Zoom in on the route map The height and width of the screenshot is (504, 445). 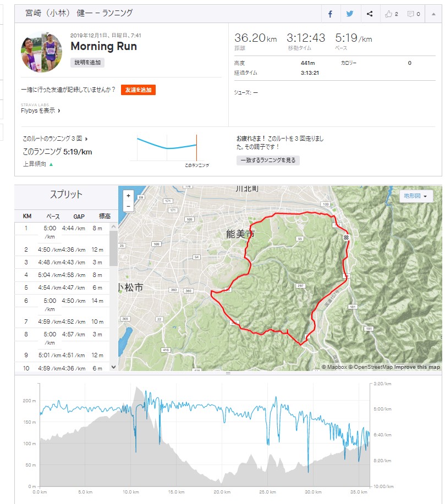pyautogui.click(x=128, y=195)
